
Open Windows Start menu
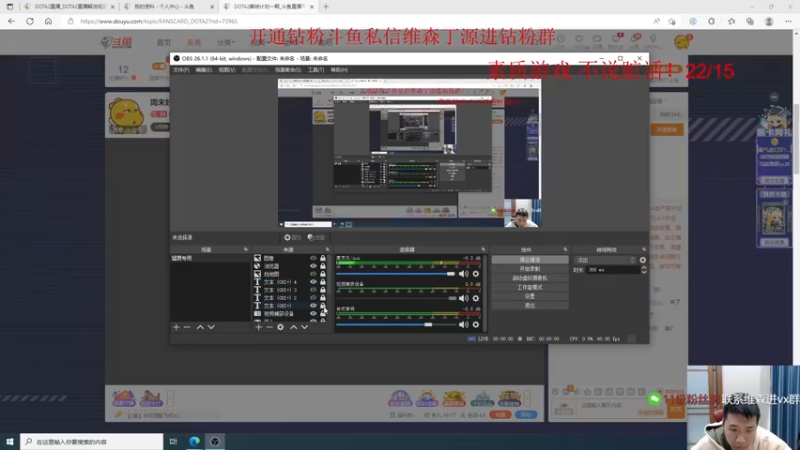click(x=10, y=441)
